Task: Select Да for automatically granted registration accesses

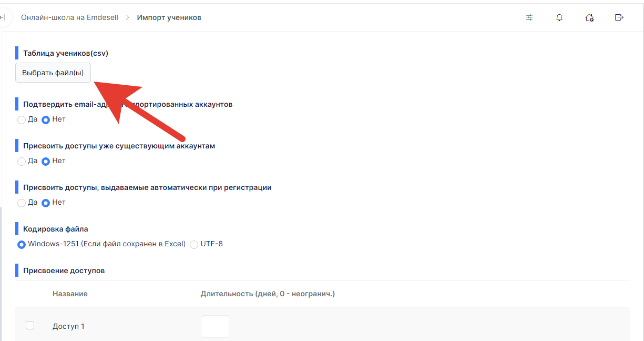Action: [x=22, y=203]
